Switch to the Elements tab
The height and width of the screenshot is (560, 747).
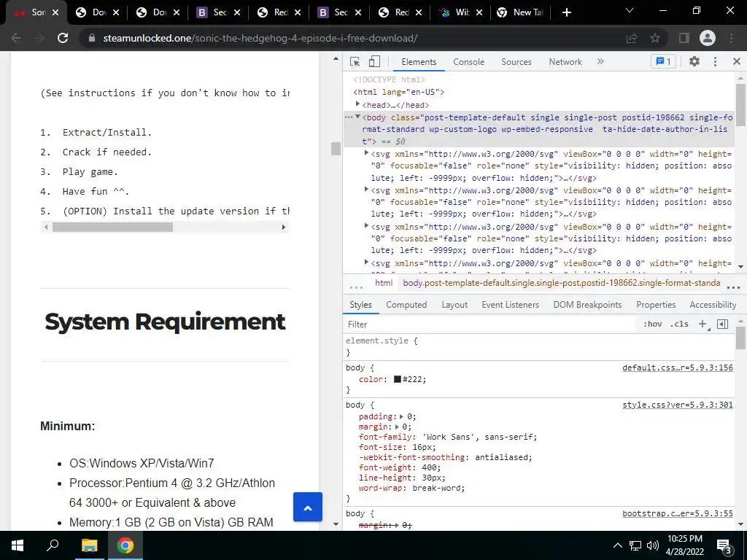click(x=419, y=62)
